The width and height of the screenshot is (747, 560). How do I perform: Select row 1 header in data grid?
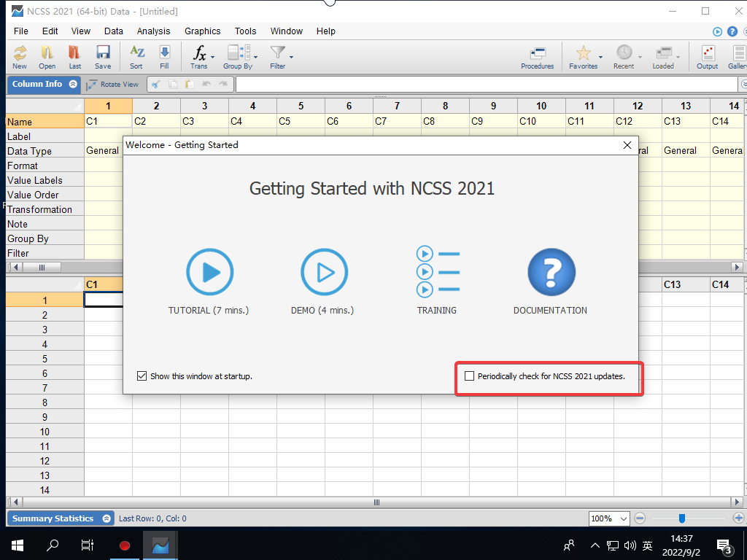tap(44, 300)
